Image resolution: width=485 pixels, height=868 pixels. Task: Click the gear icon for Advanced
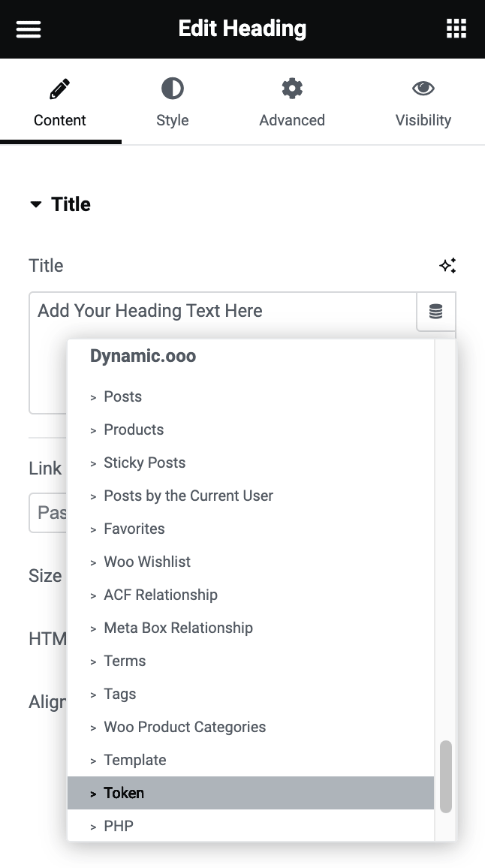click(292, 89)
